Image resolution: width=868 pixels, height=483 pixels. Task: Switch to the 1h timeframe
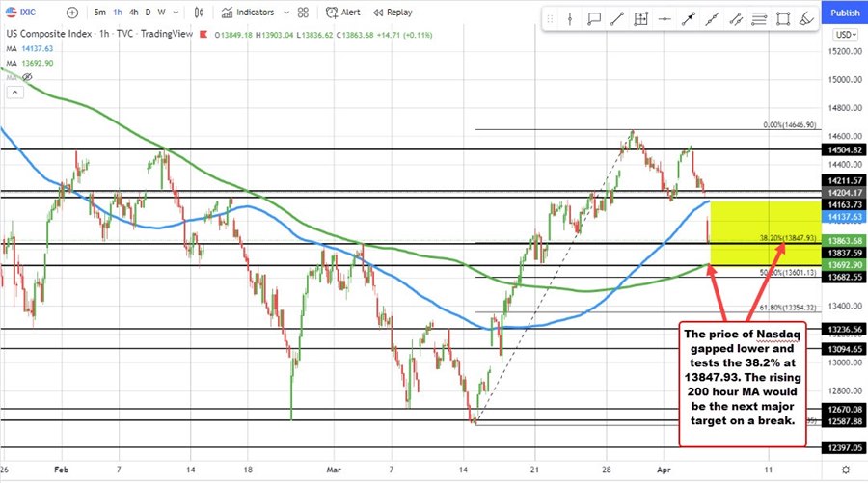[118, 13]
